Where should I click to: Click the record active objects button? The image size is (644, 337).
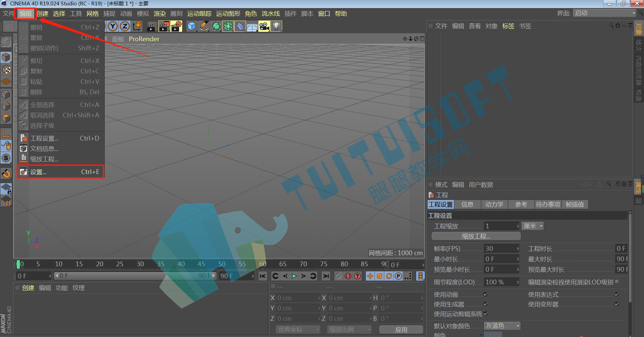pos(348,276)
